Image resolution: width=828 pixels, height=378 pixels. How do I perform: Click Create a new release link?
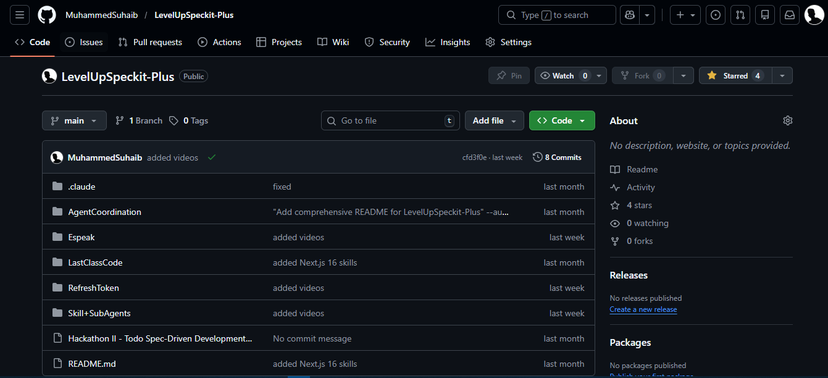point(643,309)
